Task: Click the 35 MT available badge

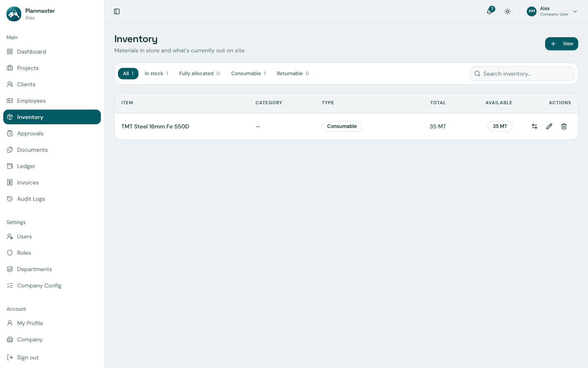Action: coord(500,126)
